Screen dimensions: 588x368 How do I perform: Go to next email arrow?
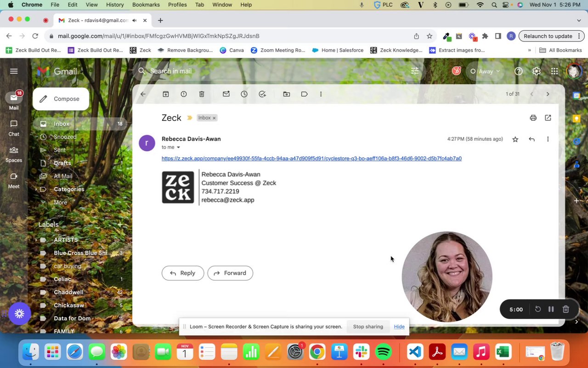548,94
